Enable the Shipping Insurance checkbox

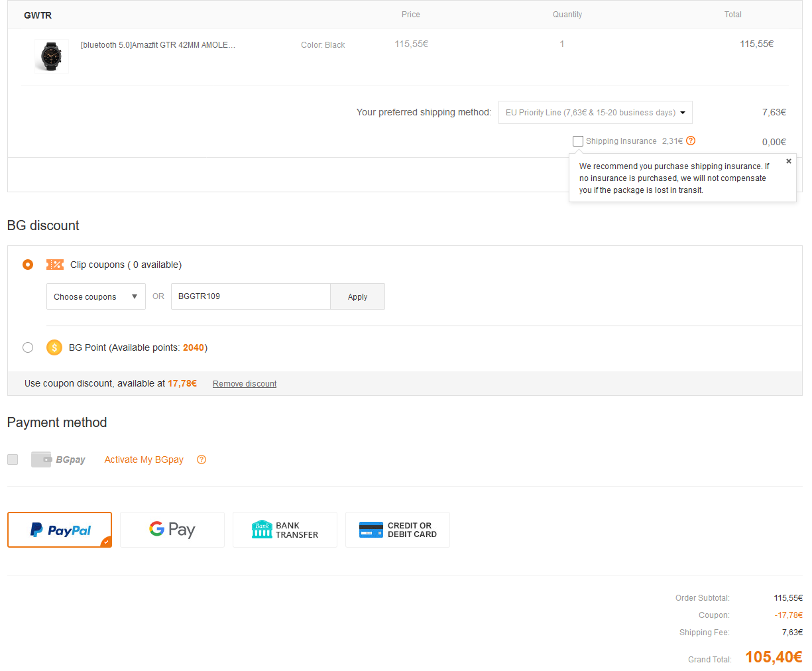click(x=578, y=141)
